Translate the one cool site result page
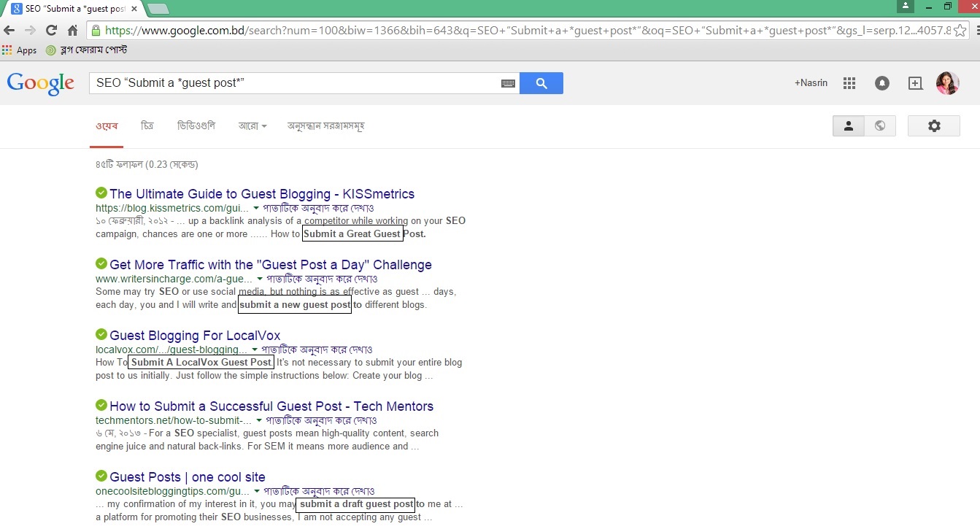The width and height of the screenshot is (980, 529). 320,491
